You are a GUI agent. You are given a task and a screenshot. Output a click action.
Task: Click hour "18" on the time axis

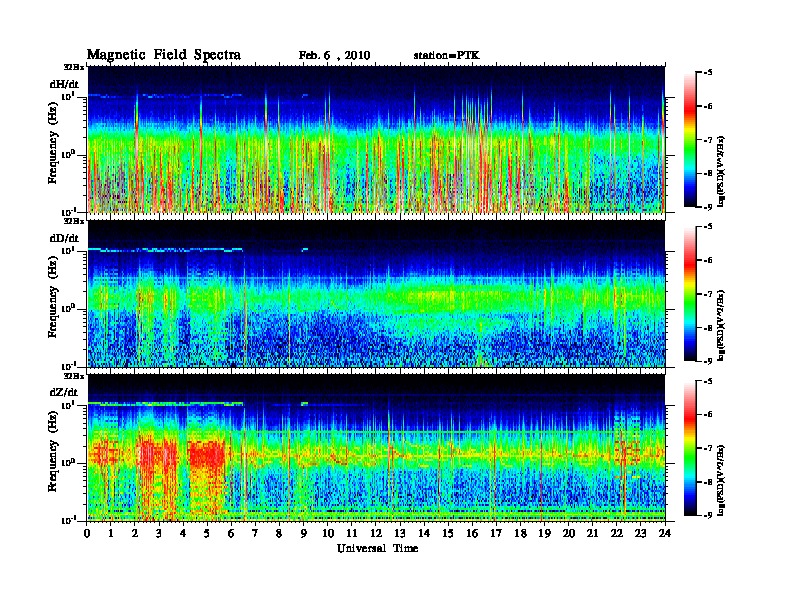[520, 534]
